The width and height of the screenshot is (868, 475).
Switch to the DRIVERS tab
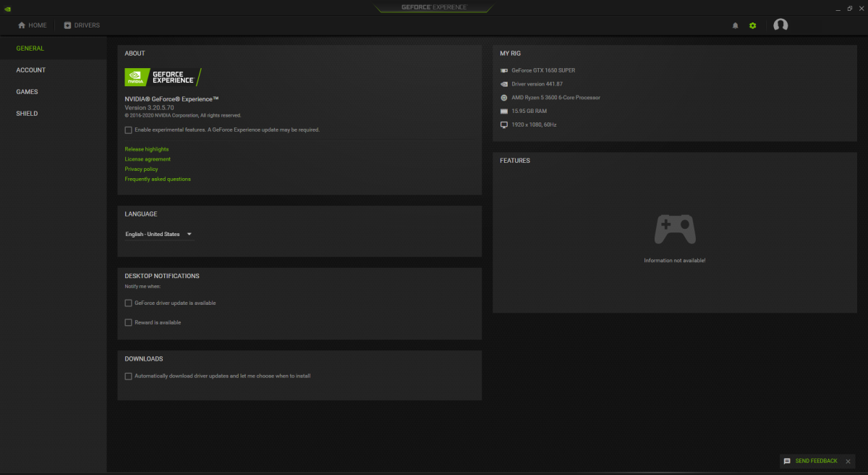coord(82,25)
